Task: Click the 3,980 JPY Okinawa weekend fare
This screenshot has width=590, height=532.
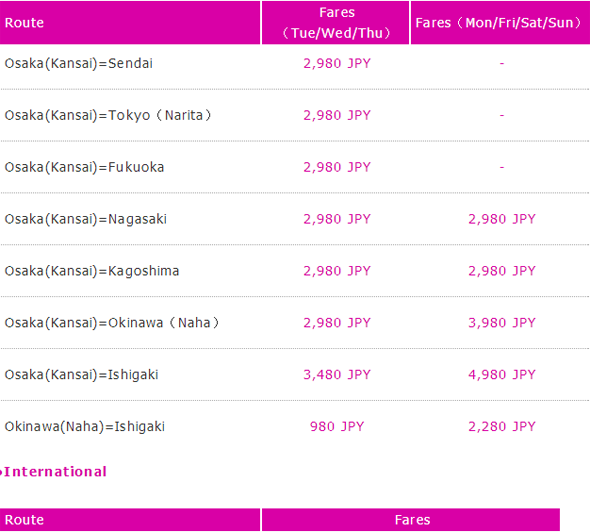Action: pos(502,323)
